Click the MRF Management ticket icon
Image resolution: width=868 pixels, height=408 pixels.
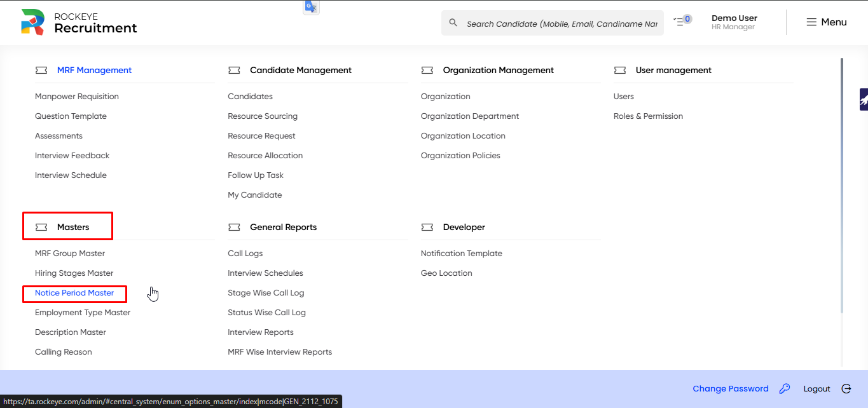(x=41, y=71)
